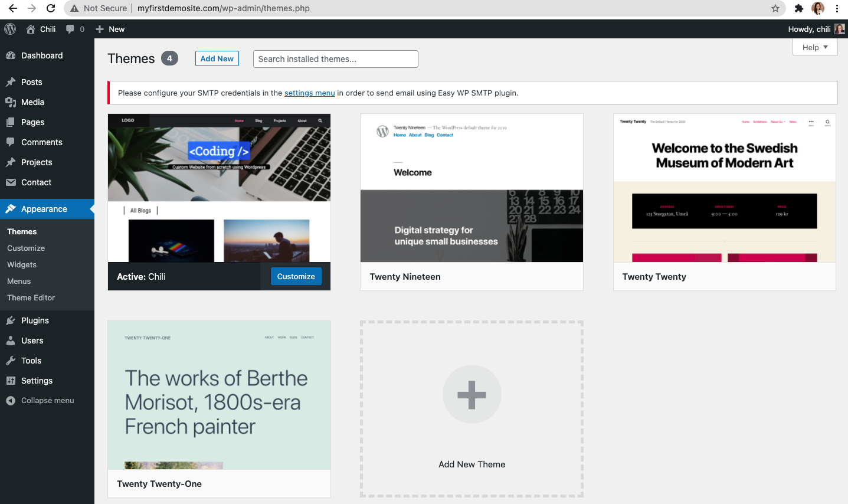Click the Media library icon
The image size is (848, 504).
pyautogui.click(x=11, y=102)
